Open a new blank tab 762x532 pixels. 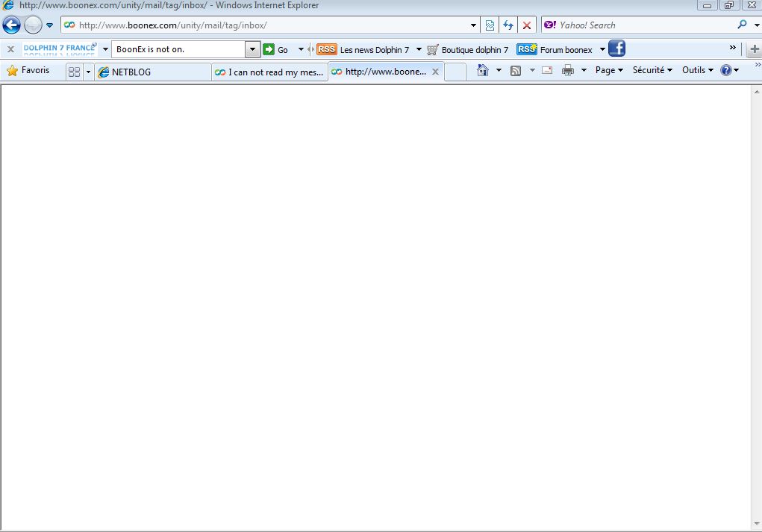455,72
